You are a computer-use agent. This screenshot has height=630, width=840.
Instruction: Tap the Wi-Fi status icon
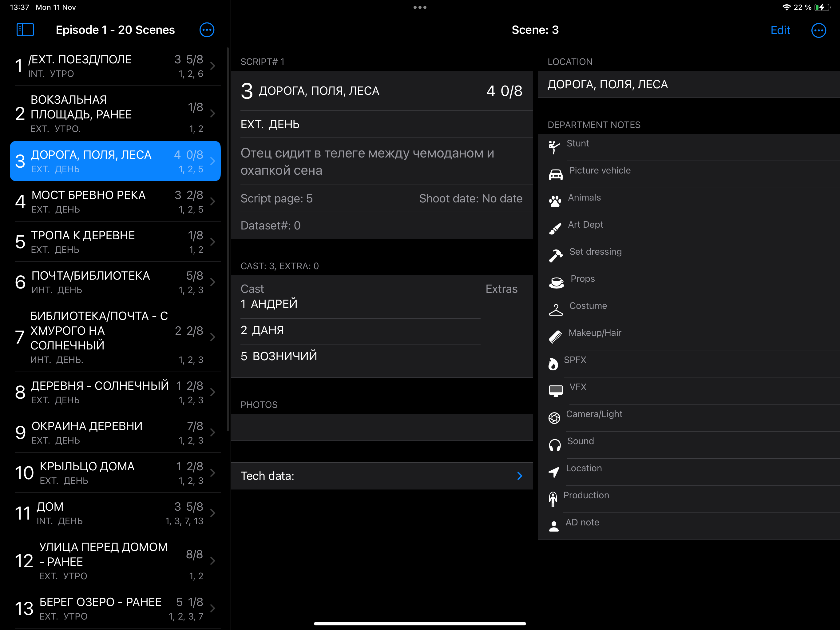[x=787, y=7]
